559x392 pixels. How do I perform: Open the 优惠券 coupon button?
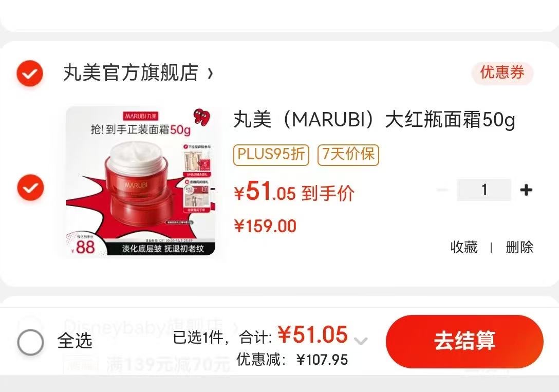tap(502, 73)
